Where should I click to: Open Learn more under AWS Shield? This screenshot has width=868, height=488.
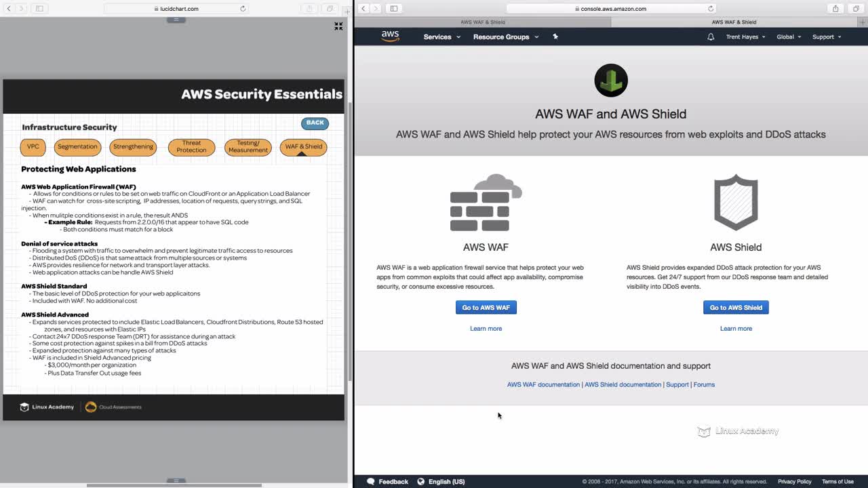[736, 329]
